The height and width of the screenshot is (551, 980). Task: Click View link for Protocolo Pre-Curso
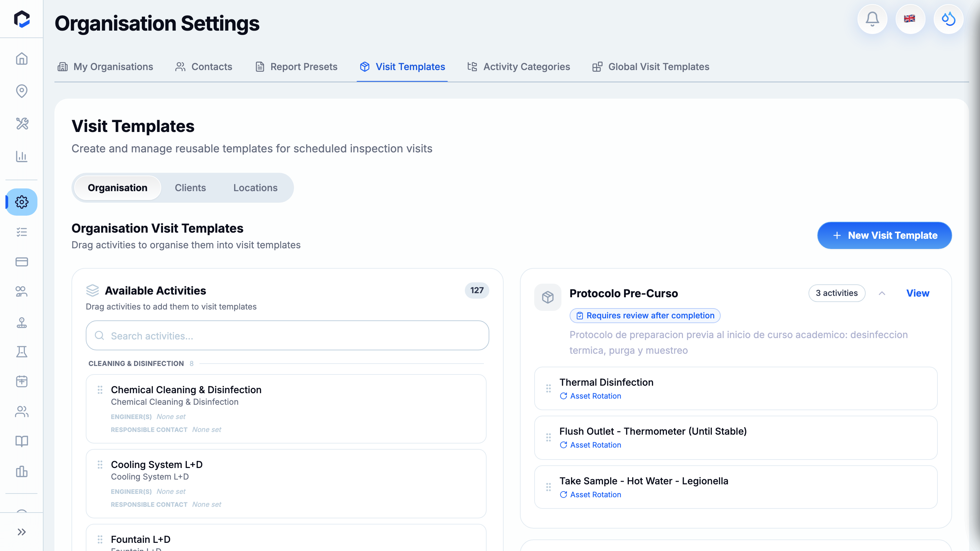point(918,293)
